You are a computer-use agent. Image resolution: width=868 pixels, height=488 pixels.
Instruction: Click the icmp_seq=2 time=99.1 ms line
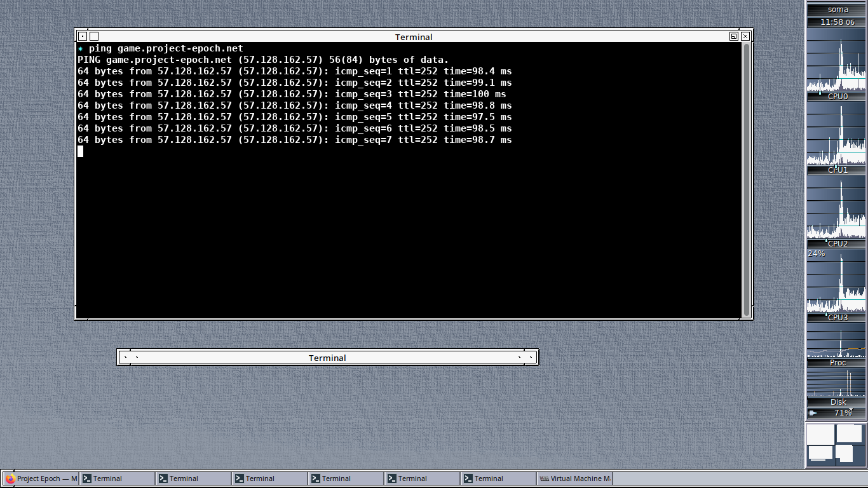click(x=294, y=83)
